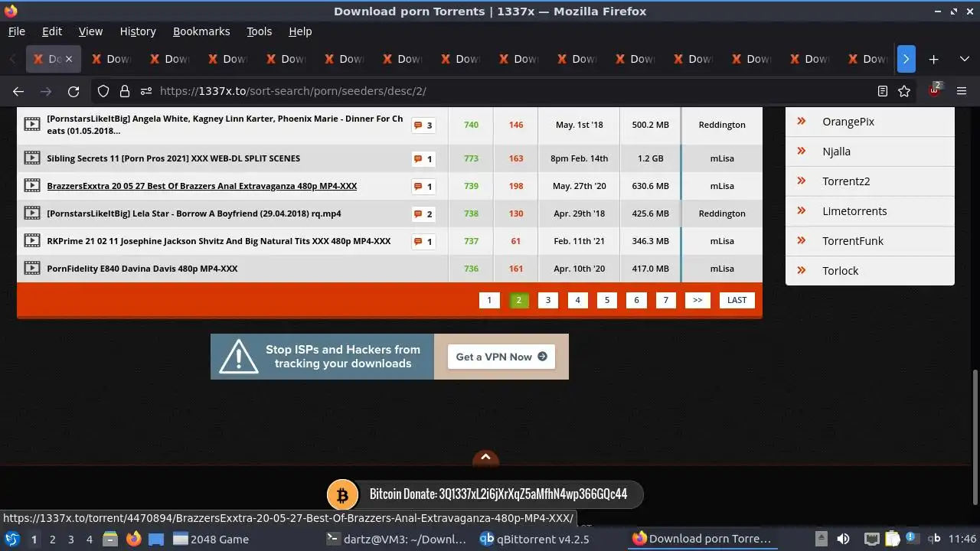Open the TorrentFunk sidebar link
Image resolution: width=980 pixels, height=551 pixels.
853,241
